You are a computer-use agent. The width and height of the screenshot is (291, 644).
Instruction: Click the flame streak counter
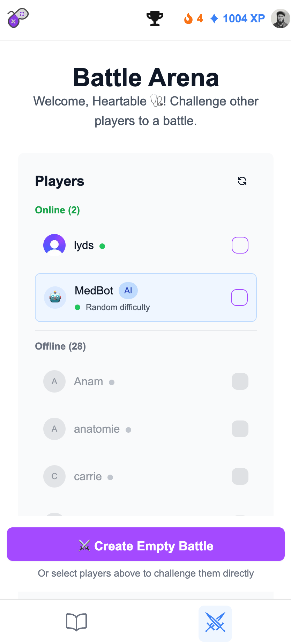[x=193, y=19]
